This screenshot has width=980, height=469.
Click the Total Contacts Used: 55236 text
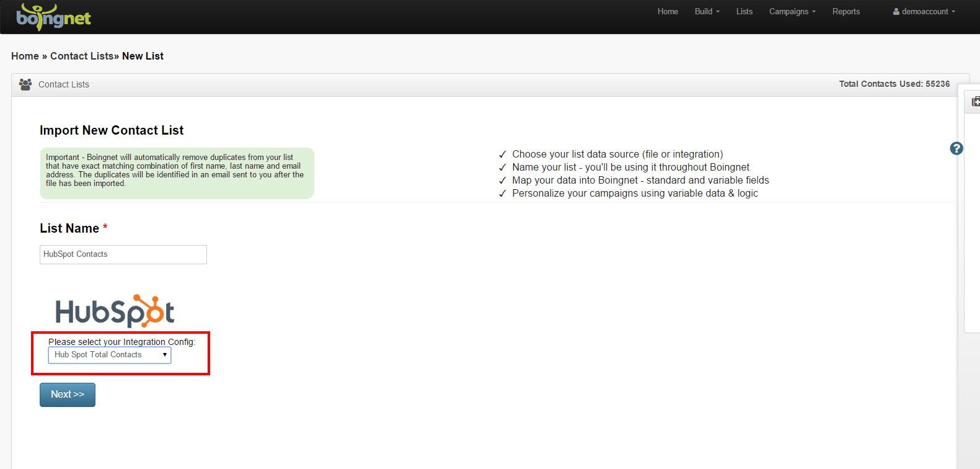pyautogui.click(x=894, y=84)
